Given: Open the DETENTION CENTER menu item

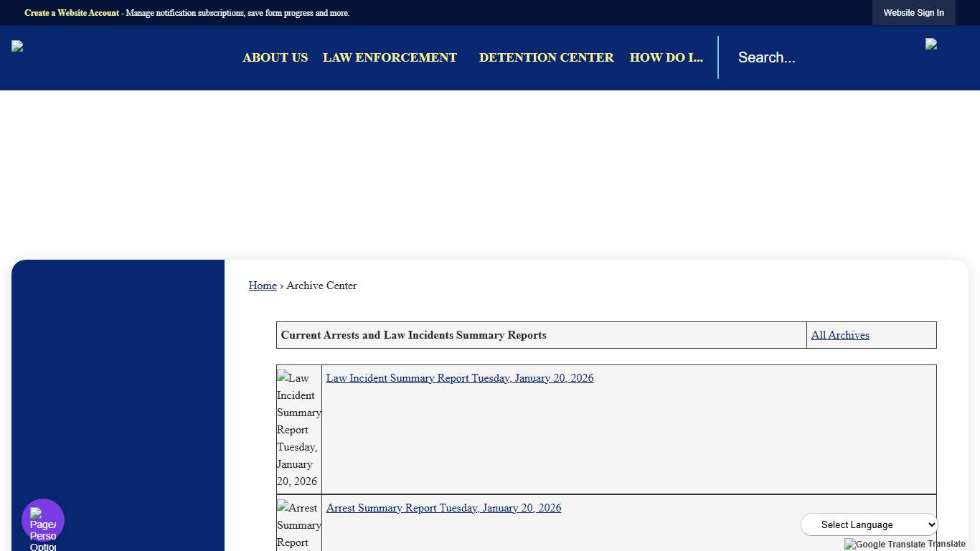Looking at the screenshot, I should pyautogui.click(x=546, y=57).
